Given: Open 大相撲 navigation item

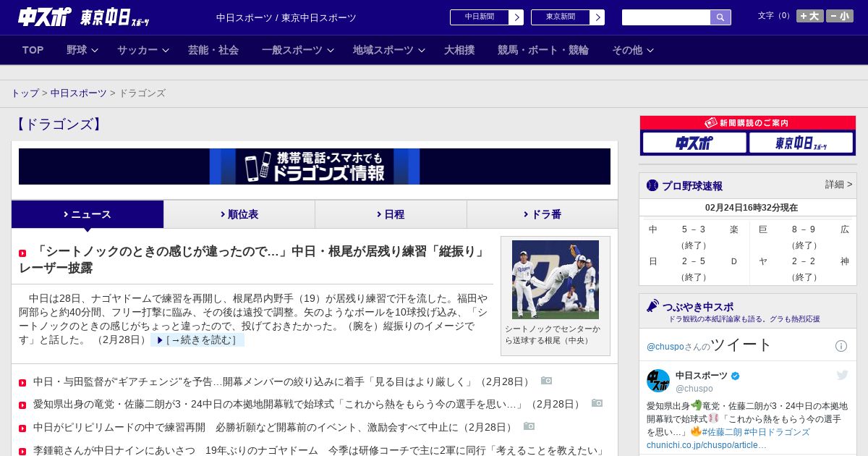Looking at the screenshot, I should [459, 50].
